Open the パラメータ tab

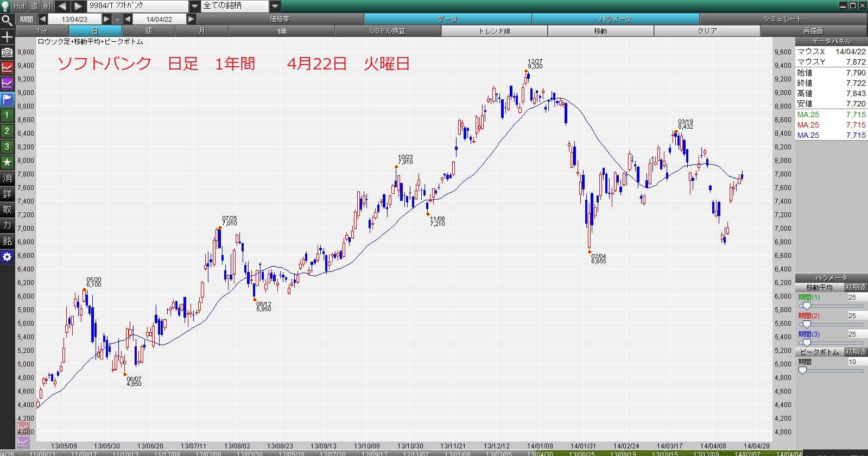tap(616, 19)
